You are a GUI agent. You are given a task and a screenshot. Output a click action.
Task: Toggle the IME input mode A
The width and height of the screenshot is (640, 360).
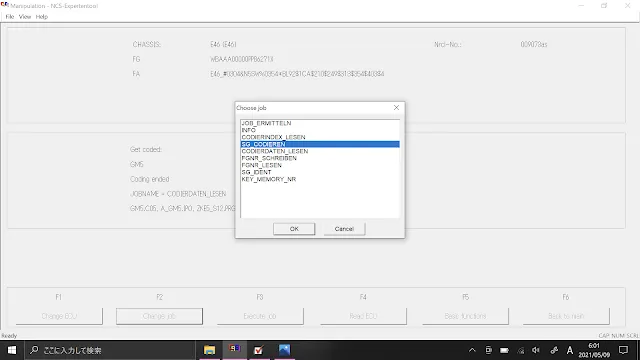[x=570, y=350]
